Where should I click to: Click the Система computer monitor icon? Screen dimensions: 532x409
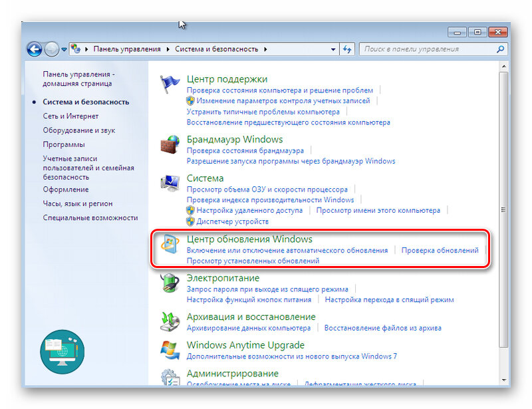[x=170, y=184]
